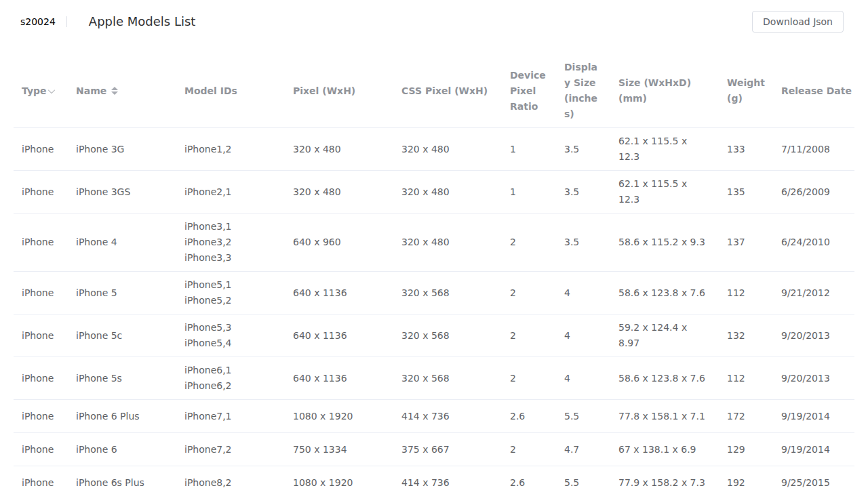Viewport: 868px width, 488px height.
Task: Click the Type column header text
Action: click(x=34, y=91)
